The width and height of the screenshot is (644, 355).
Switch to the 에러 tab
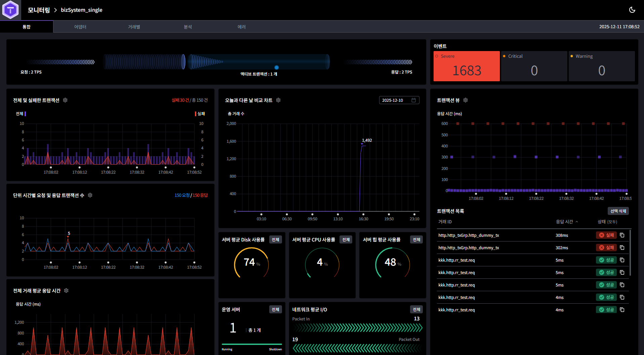[x=242, y=27]
